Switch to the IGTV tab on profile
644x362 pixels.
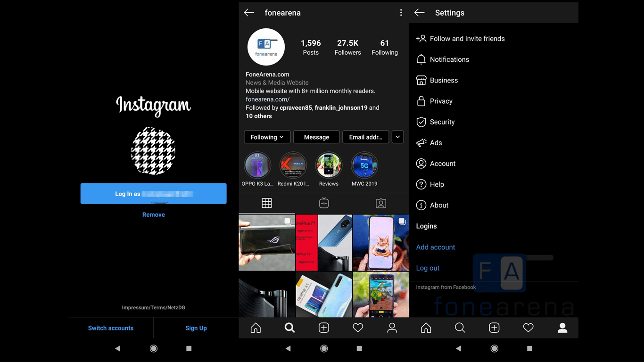(x=324, y=203)
